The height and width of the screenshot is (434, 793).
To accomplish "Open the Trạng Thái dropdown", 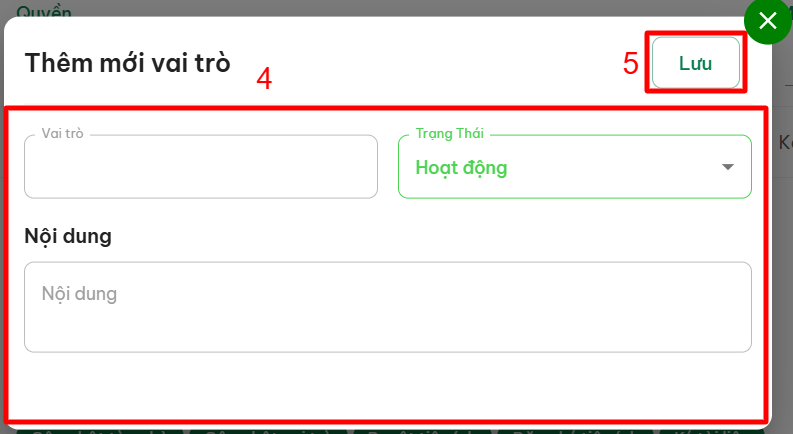I will pyautogui.click(x=560, y=167).
